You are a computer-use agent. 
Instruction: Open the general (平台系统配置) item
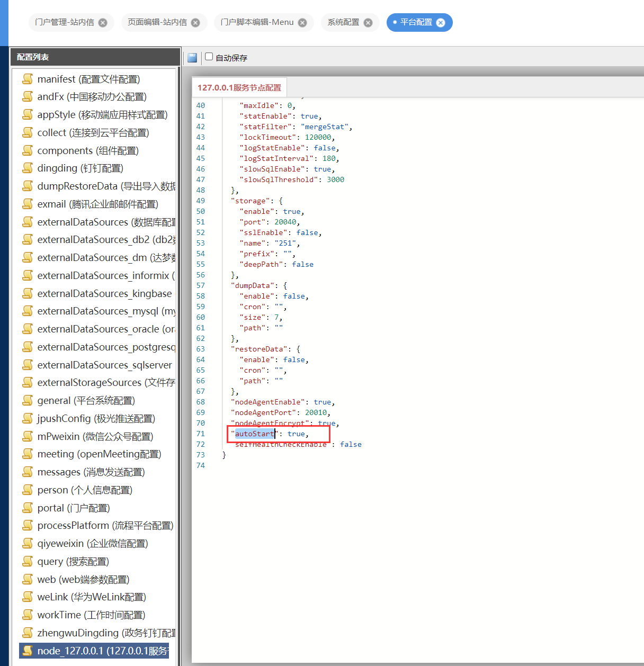(86, 401)
